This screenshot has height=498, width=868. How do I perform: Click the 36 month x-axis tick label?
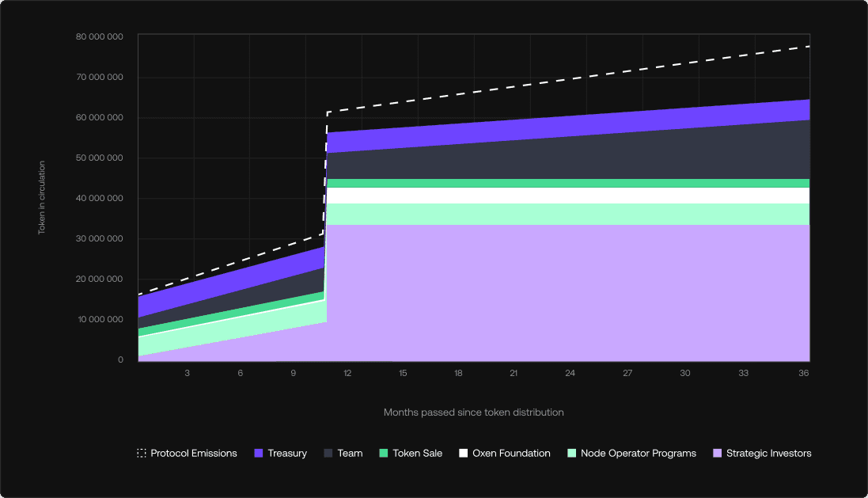803,372
